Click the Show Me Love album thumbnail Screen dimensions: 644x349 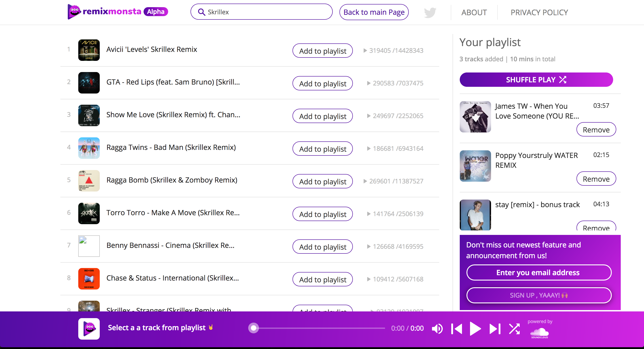coord(89,115)
